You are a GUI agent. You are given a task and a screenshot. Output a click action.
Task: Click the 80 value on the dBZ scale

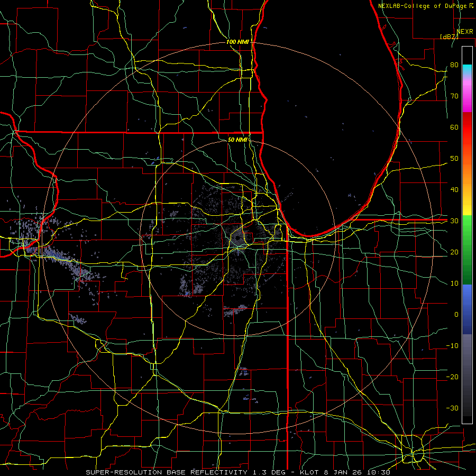tap(454, 65)
